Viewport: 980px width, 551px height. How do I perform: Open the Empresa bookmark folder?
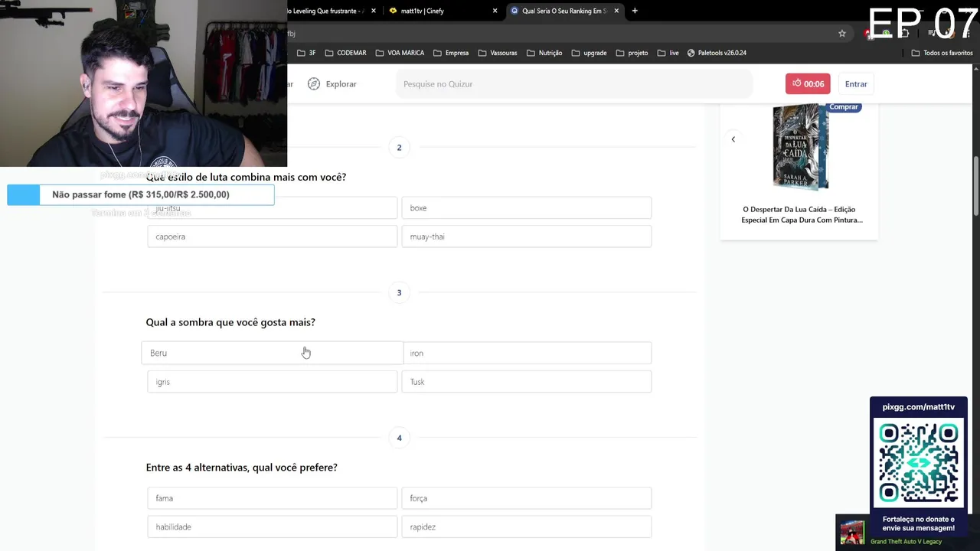451,53
